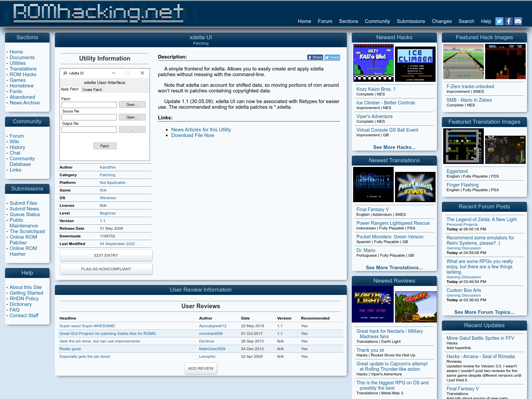The image size is (532, 399).
Task: Click the ADD REVIEW button
Action: point(201,368)
